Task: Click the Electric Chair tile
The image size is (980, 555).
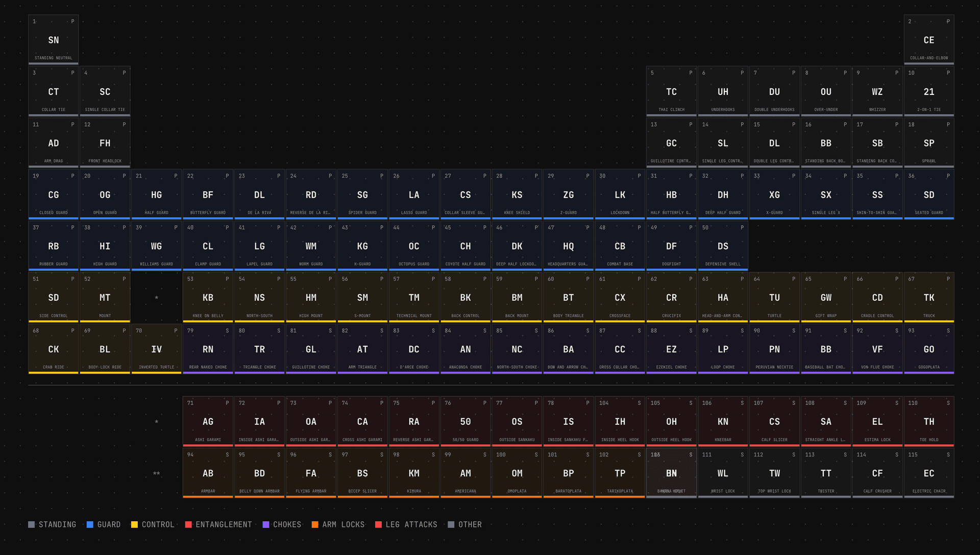Action: tap(929, 473)
